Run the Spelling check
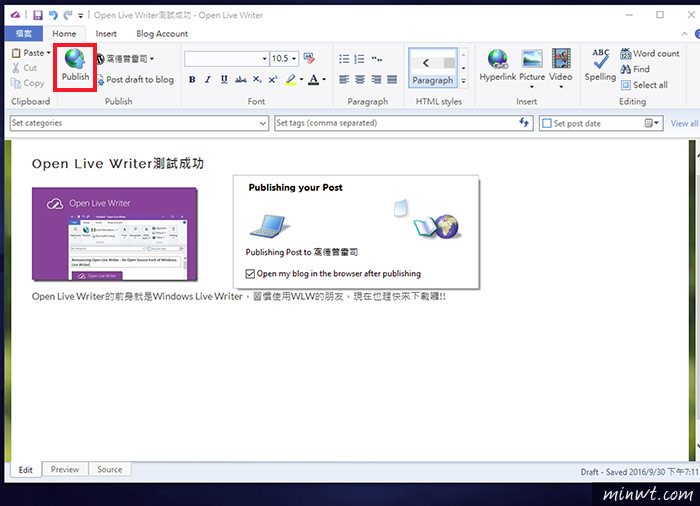The width and height of the screenshot is (700, 506). (600, 65)
